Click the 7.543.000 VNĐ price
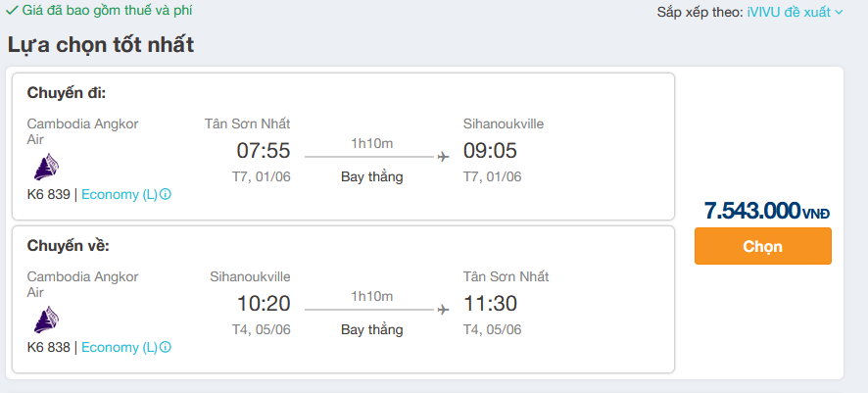The width and height of the screenshot is (868, 393). coord(767,211)
